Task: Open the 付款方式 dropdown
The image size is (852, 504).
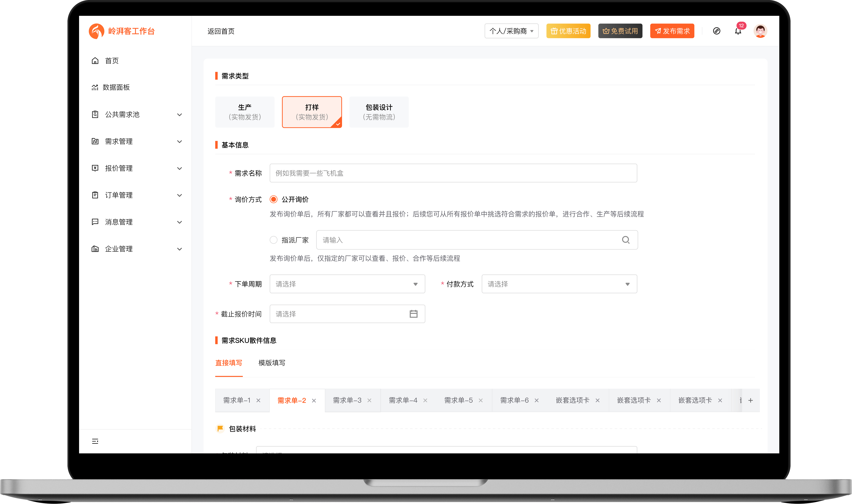Action: point(559,284)
